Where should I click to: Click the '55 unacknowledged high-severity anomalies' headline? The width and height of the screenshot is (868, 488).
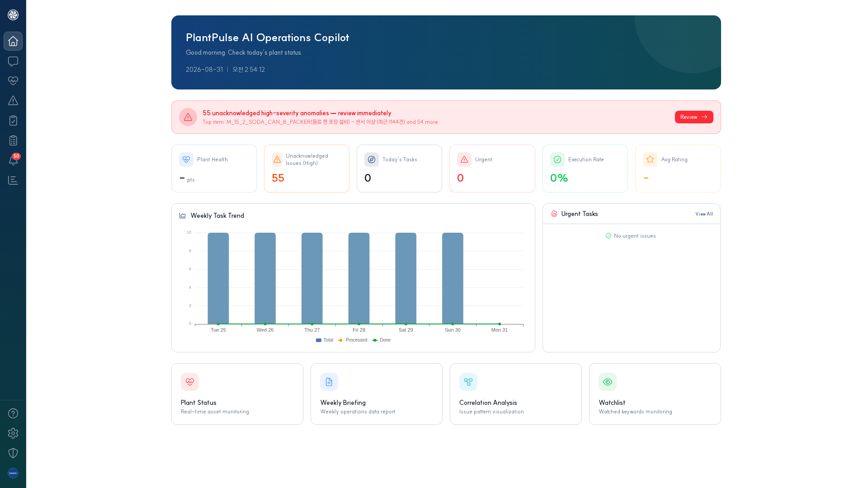(x=297, y=113)
